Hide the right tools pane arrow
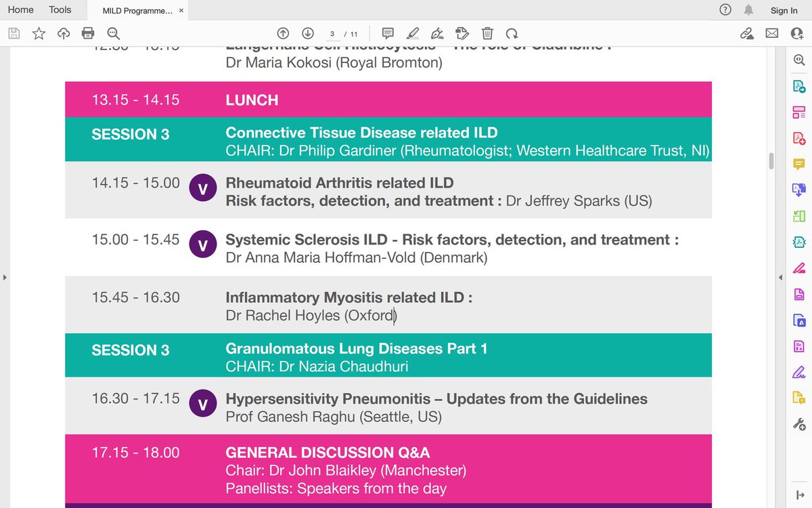The height and width of the screenshot is (508, 812). pyautogui.click(x=780, y=277)
